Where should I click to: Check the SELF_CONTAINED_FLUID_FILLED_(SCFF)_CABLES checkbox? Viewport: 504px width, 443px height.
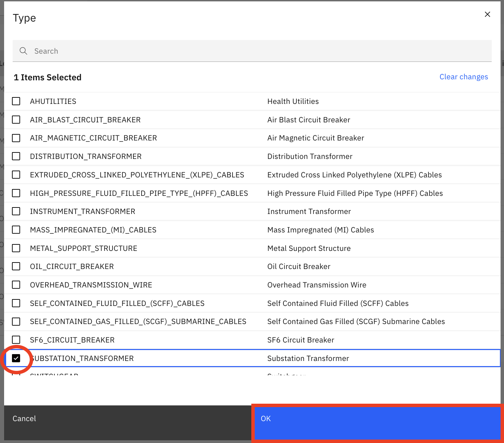click(x=16, y=303)
